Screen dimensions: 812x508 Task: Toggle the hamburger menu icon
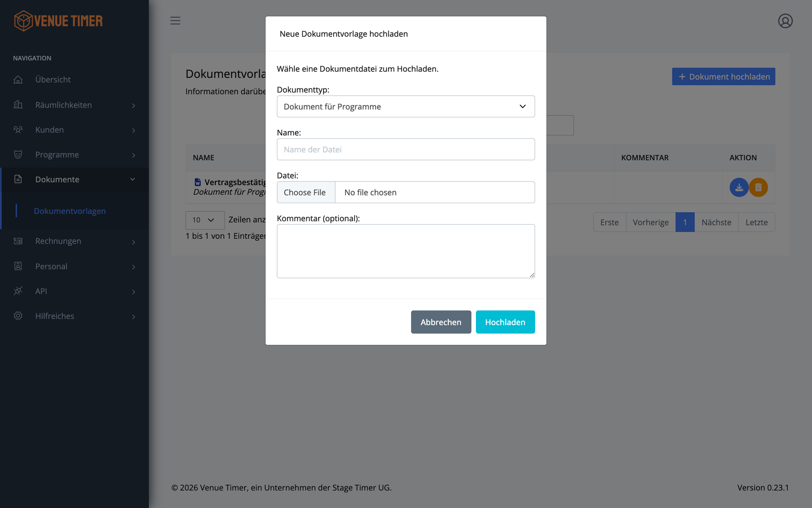[175, 21]
